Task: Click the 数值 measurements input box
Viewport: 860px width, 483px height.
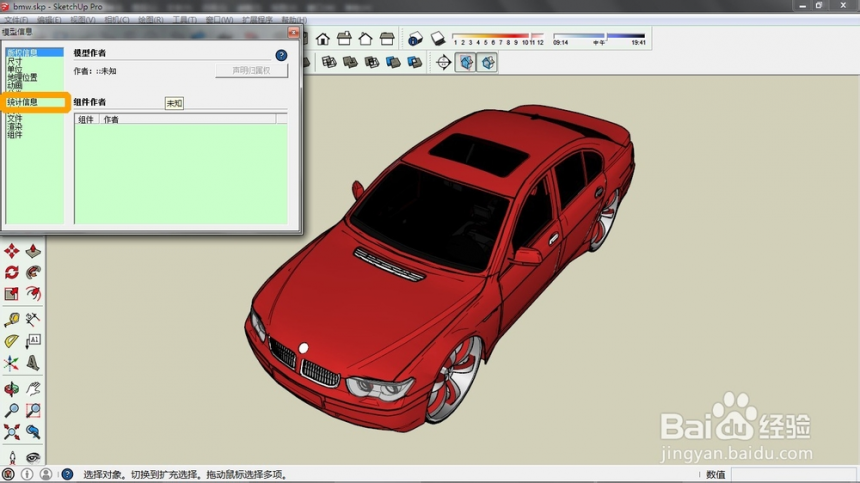Action: [x=793, y=474]
